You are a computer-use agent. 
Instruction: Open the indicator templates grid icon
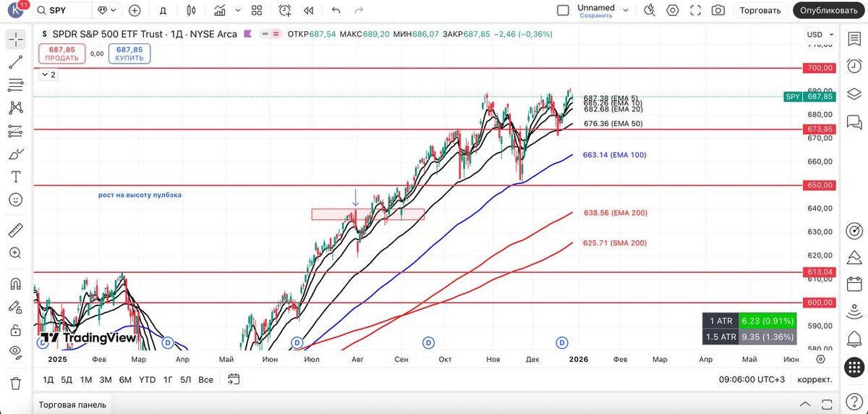click(x=257, y=10)
